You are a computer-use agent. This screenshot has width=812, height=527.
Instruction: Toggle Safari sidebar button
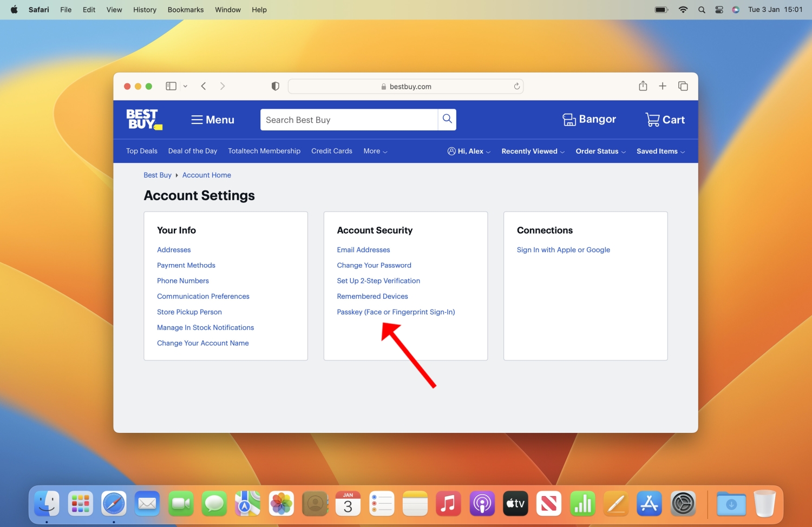[x=171, y=86]
